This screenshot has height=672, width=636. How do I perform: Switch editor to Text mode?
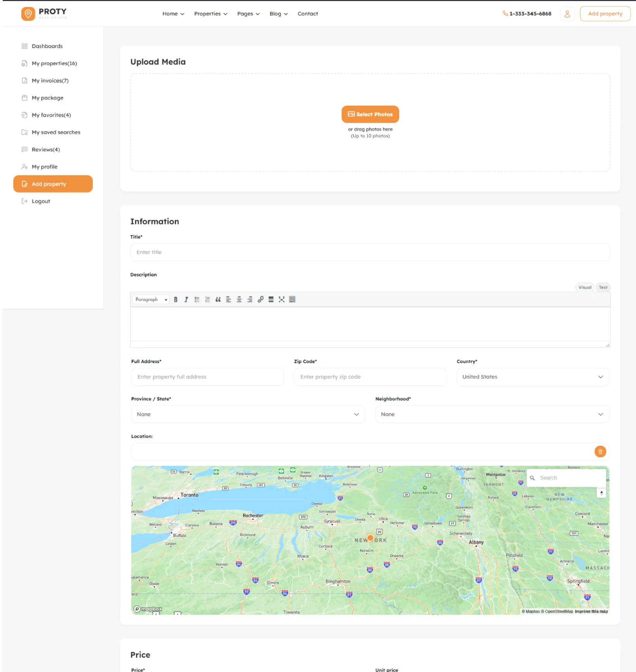point(603,288)
